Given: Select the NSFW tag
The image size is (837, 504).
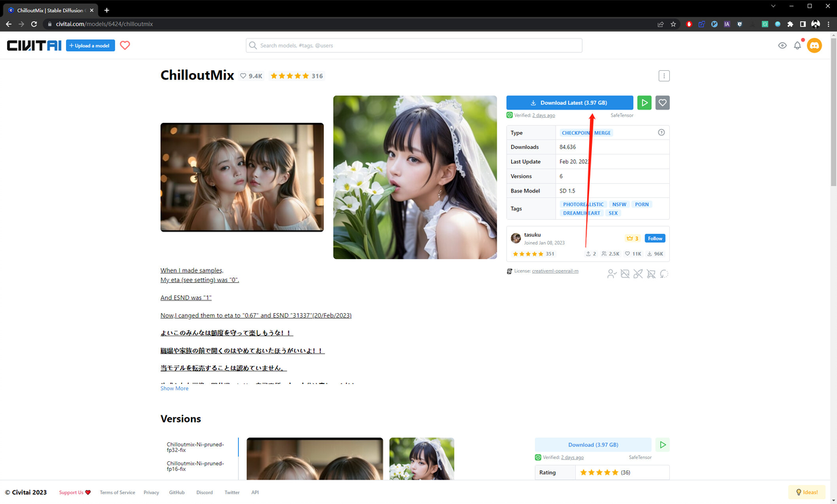Looking at the screenshot, I should click(x=619, y=204).
